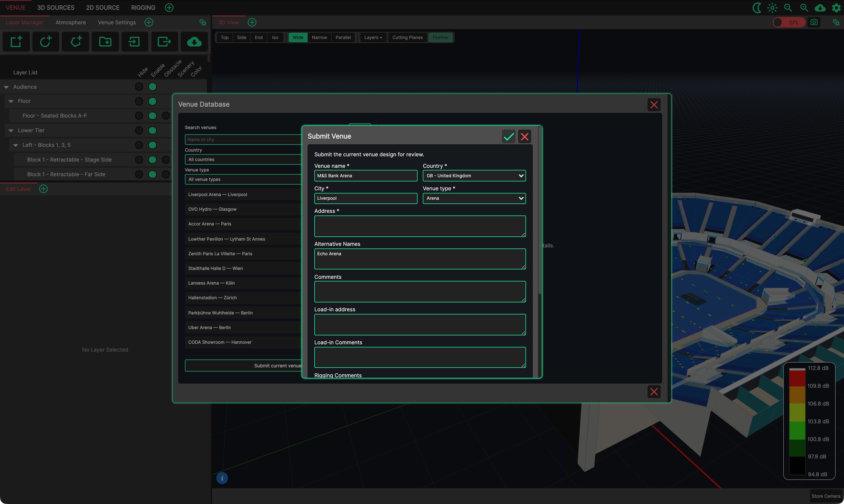The height and width of the screenshot is (504, 844).
Task: Click the export layer icon
Action: tap(165, 42)
